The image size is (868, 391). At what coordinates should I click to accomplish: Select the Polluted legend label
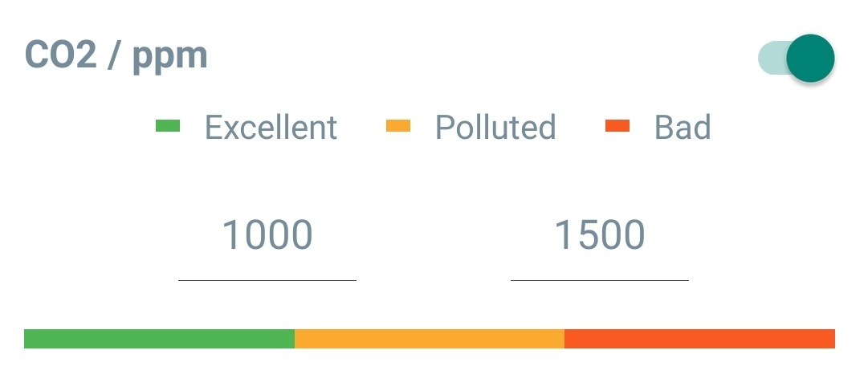pyautogui.click(x=495, y=127)
